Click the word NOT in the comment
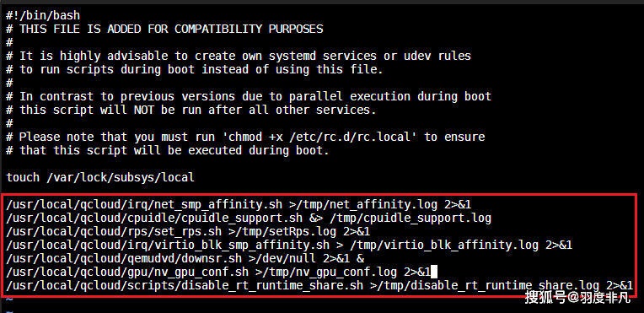 (x=144, y=110)
